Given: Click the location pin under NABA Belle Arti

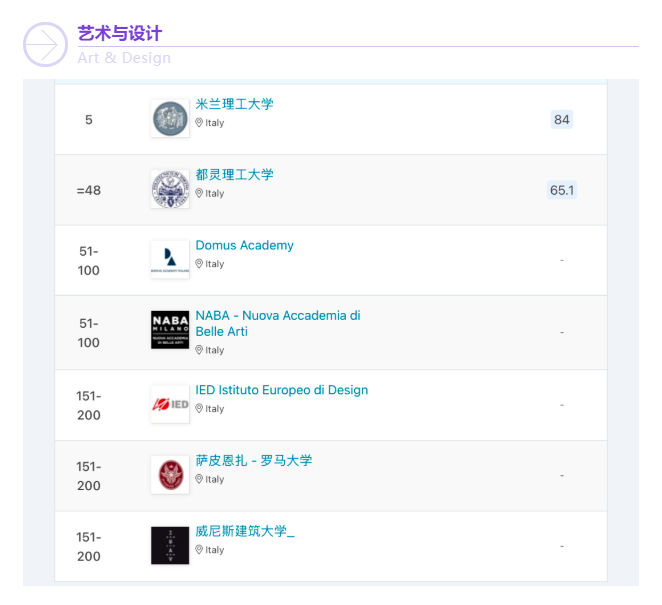Looking at the screenshot, I should click(x=199, y=350).
